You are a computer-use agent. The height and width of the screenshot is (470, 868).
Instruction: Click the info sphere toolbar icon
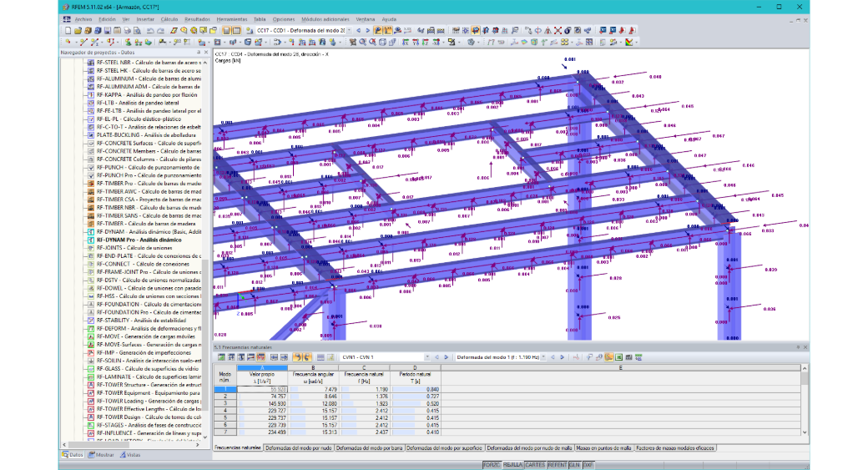coord(568,30)
